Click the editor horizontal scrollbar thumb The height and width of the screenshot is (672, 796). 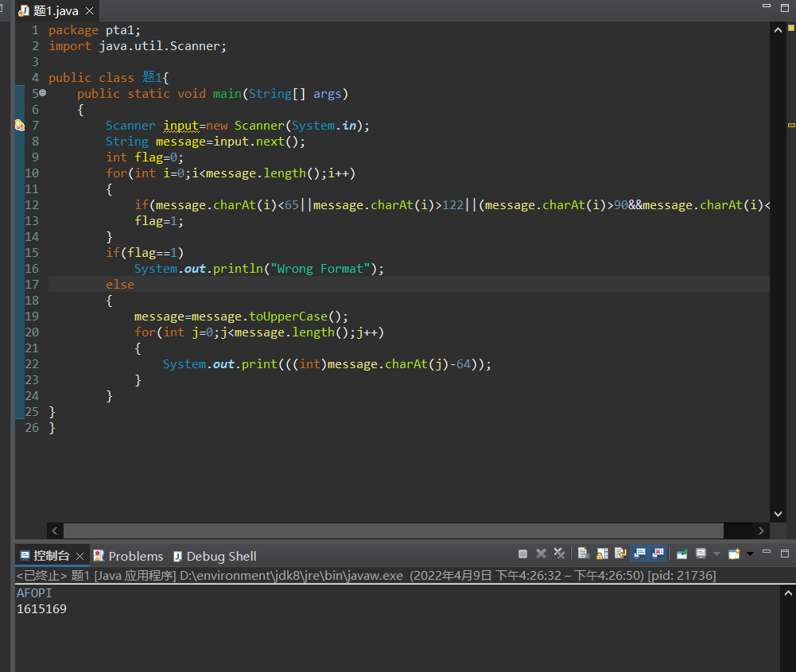(x=393, y=530)
